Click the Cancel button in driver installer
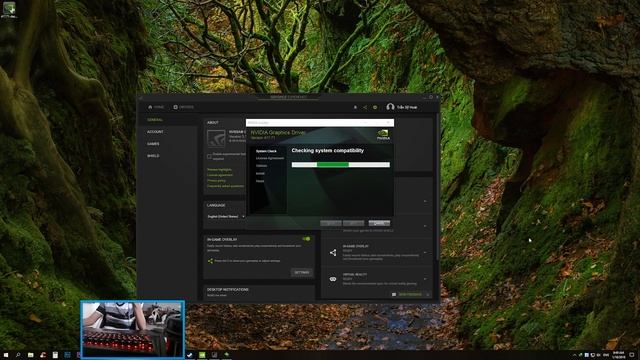Viewport: 640px width, 360px height. point(379,223)
